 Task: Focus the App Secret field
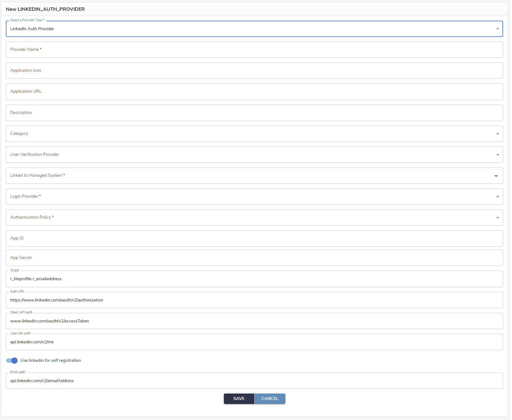click(254, 258)
